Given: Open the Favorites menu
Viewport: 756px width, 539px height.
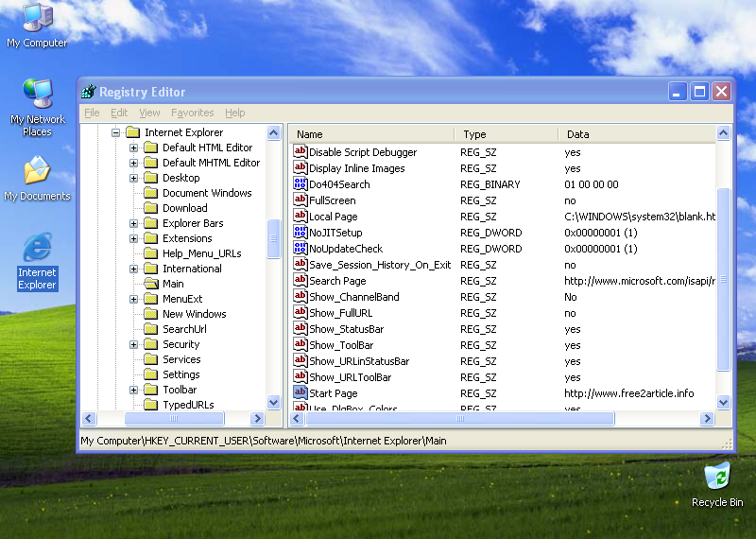Looking at the screenshot, I should 193,113.
